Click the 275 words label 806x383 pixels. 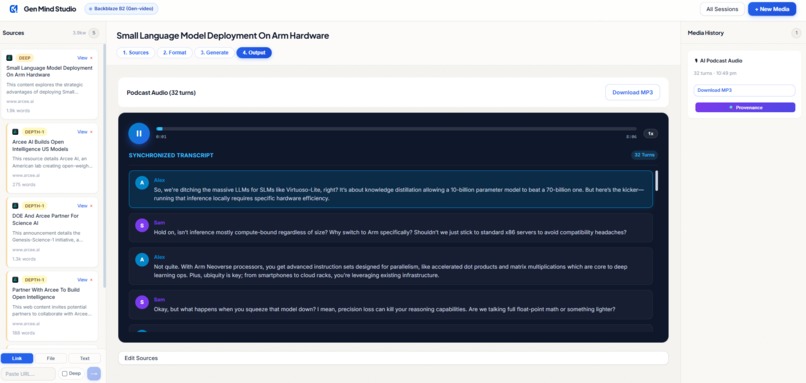pos(24,185)
